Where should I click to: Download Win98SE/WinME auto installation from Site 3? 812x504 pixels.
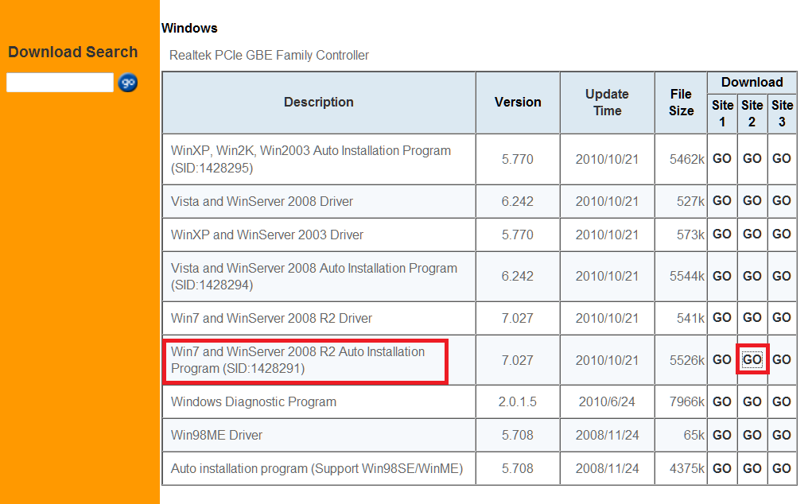(782, 468)
